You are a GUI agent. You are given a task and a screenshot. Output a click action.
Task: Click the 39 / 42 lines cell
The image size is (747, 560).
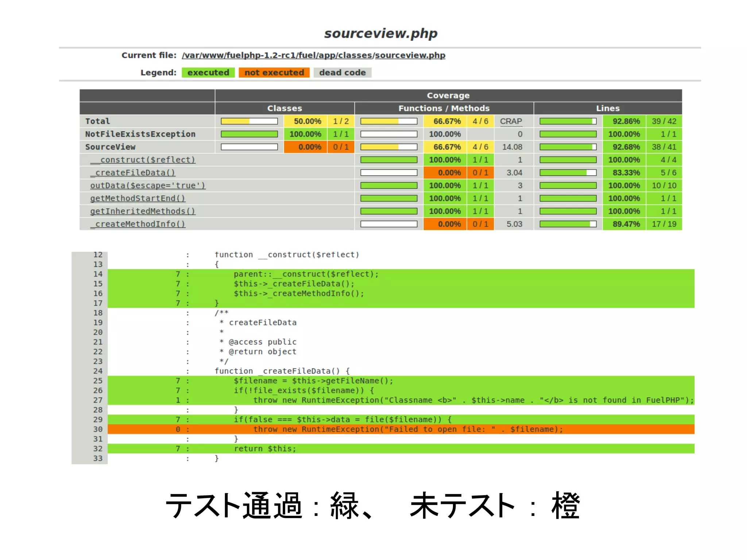coord(664,121)
